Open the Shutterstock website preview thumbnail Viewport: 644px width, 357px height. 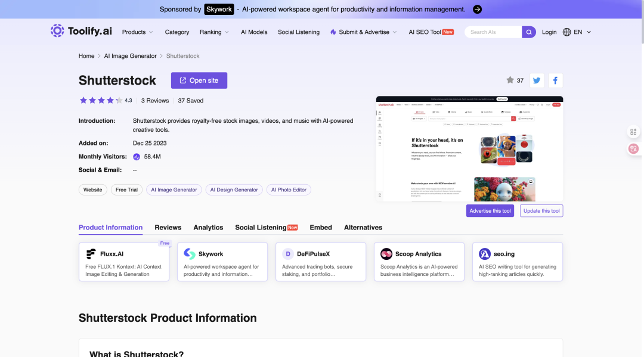coord(469,148)
